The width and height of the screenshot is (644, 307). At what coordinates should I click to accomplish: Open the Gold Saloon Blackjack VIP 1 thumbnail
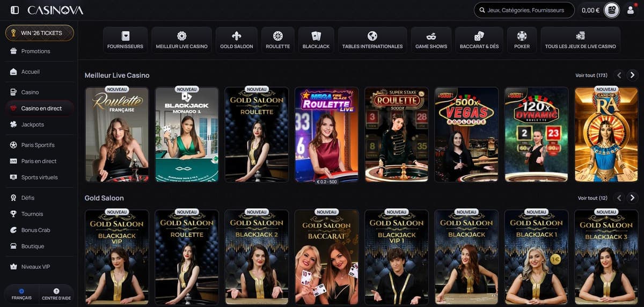pos(397,257)
